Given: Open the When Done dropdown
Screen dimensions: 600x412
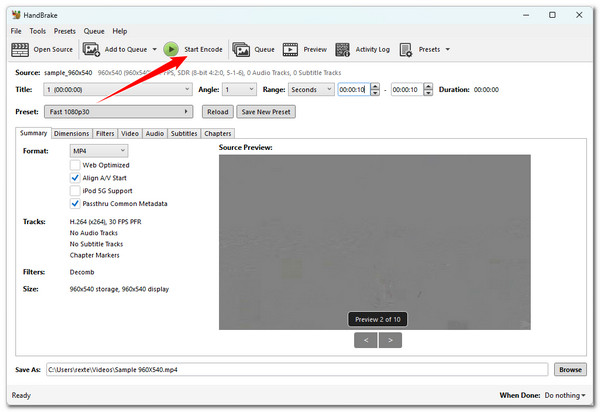Looking at the screenshot, I should pos(565,395).
